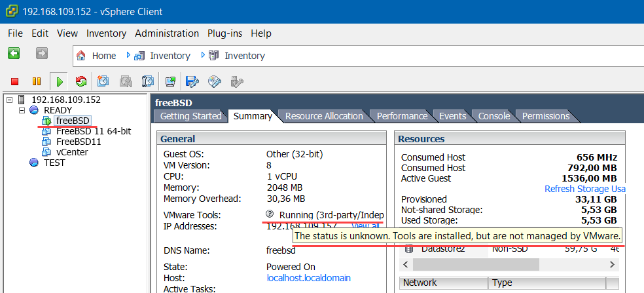This screenshot has height=293, width=644.
Task: Open the View menu
Action: click(67, 33)
